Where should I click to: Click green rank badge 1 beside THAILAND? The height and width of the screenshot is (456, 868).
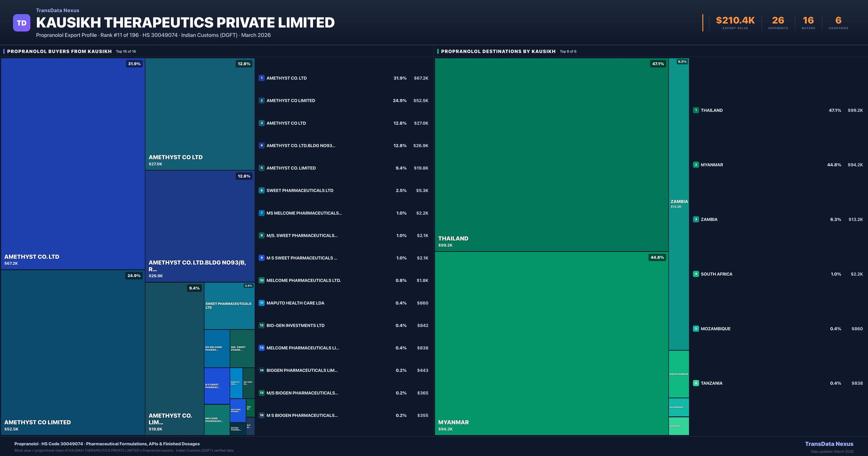pyautogui.click(x=696, y=110)
